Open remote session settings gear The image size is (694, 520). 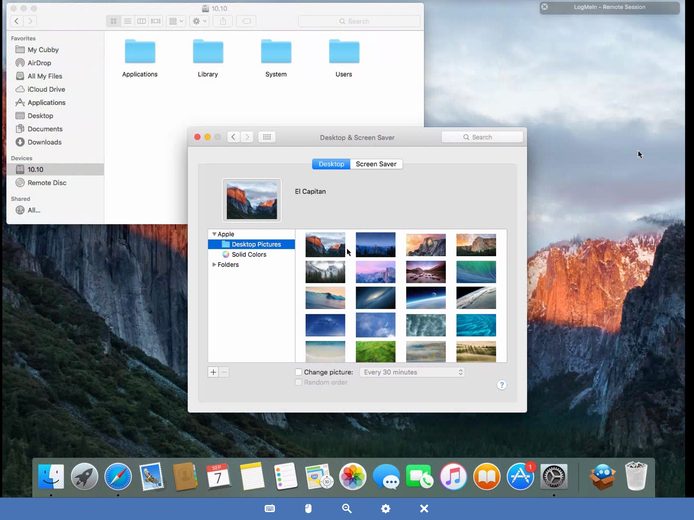click(x=386, y=508)
